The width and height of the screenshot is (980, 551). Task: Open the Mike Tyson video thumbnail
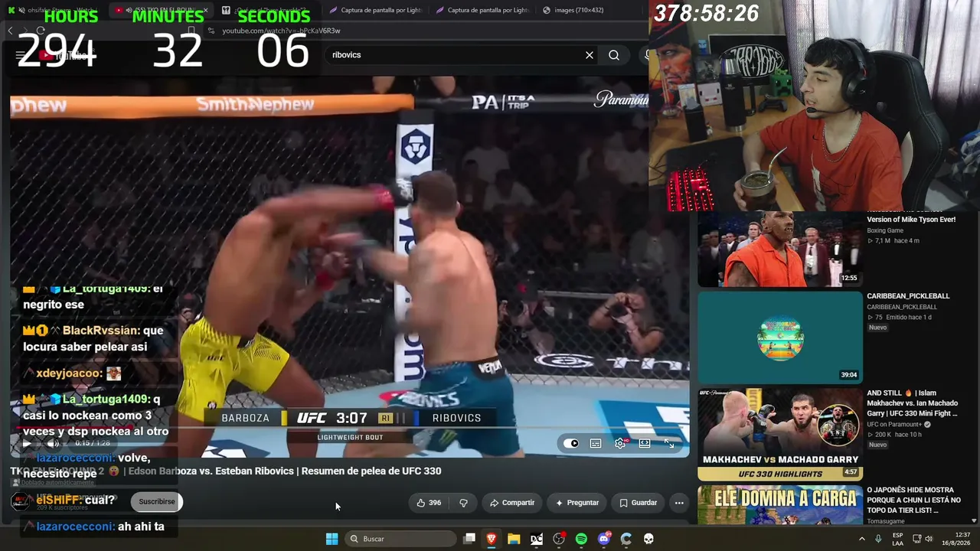(780, 249)
